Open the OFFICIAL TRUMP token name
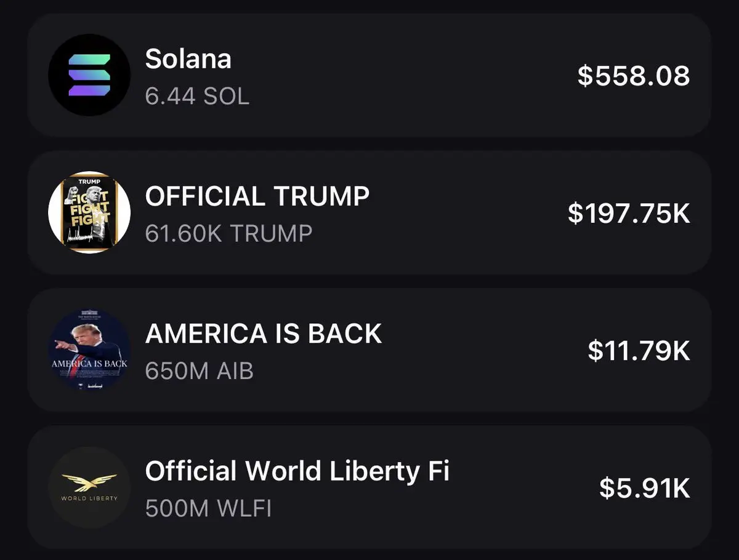The image size is (739, 560). [x=257, y=196]
